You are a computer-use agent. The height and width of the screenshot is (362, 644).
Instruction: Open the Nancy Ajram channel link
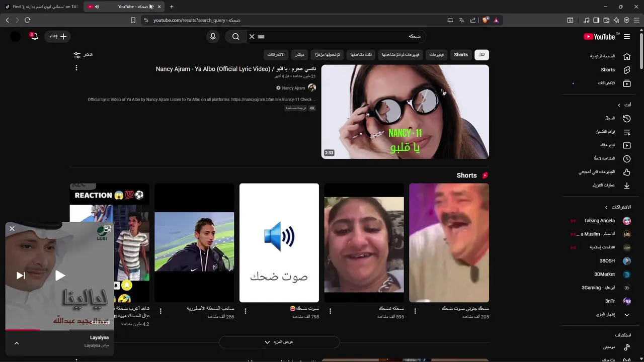click(x=293, y=88)
